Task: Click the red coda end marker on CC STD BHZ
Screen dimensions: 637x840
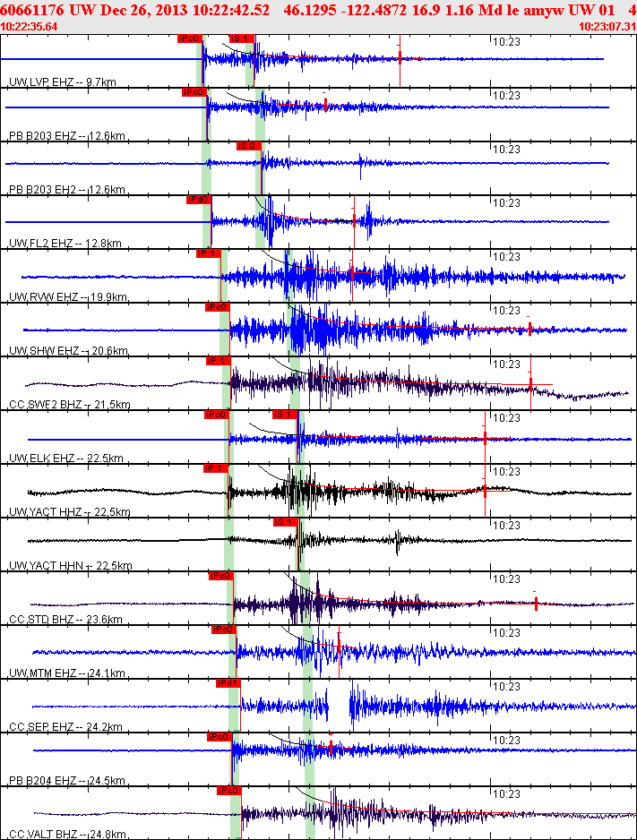Action: pyautogui.click(x=536, y=604)
